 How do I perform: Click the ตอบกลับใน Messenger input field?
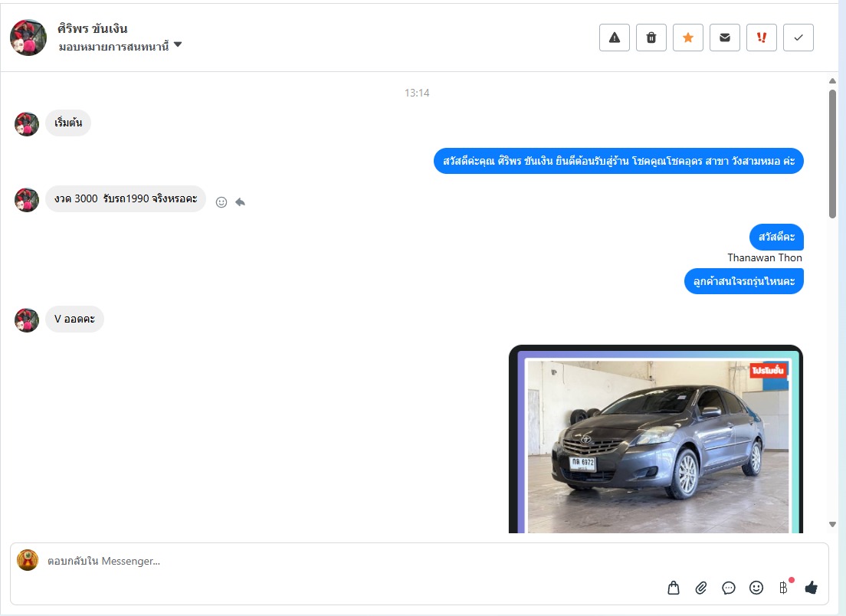[345, 561]
